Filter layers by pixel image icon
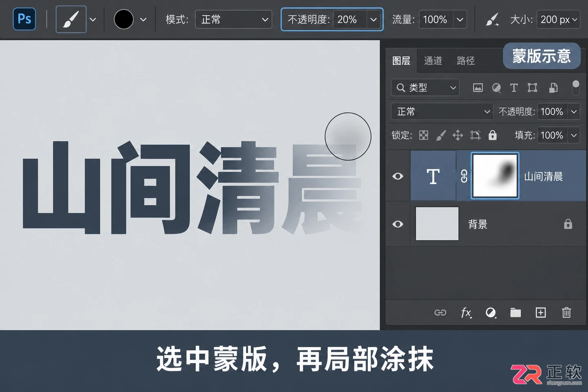Screen dimensions: 588x392 tap(478, 88)
